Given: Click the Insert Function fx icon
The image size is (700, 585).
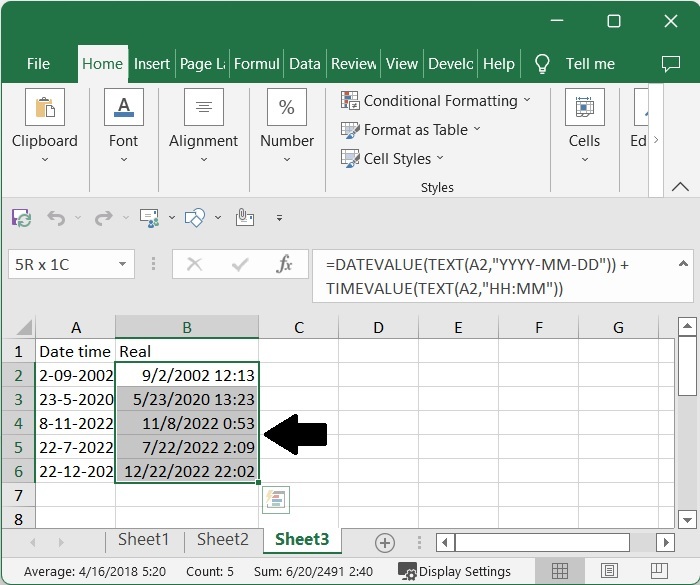Looking at the screenshot, I should click(284, 265).
